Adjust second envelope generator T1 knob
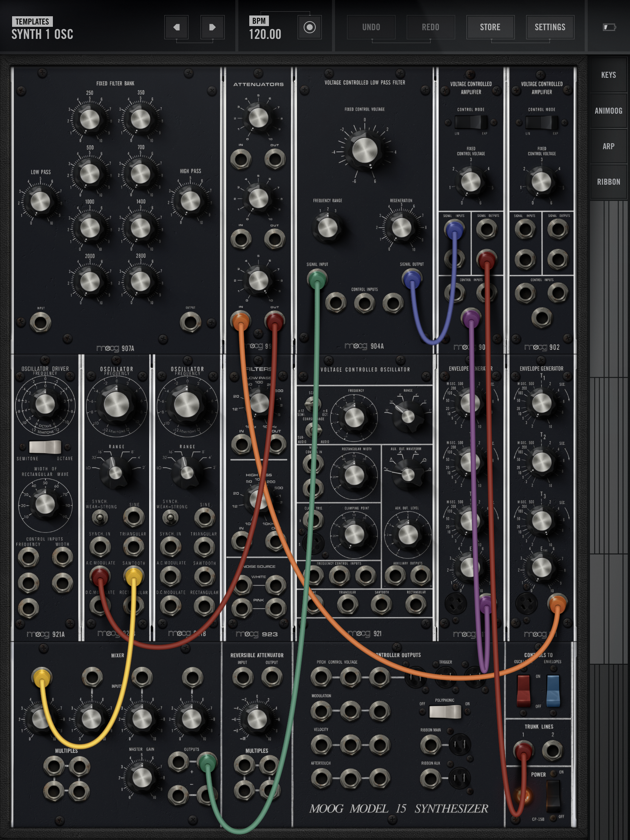Viewport: 630px width, 840px height. point(542,403)
